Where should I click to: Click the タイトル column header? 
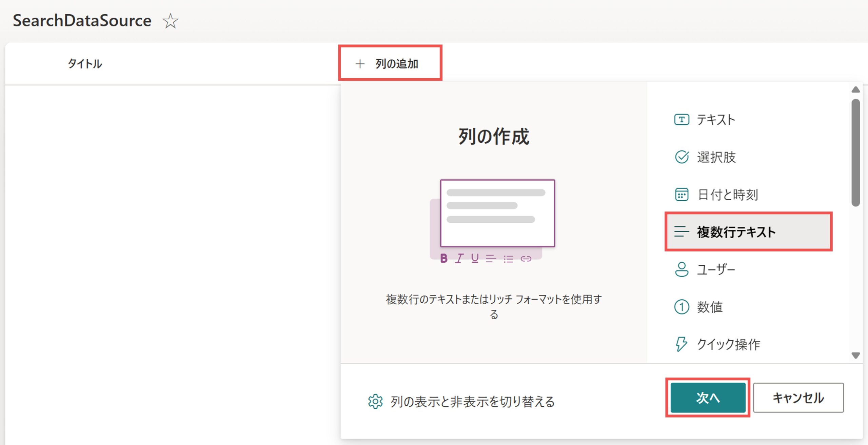pos(85,64)
